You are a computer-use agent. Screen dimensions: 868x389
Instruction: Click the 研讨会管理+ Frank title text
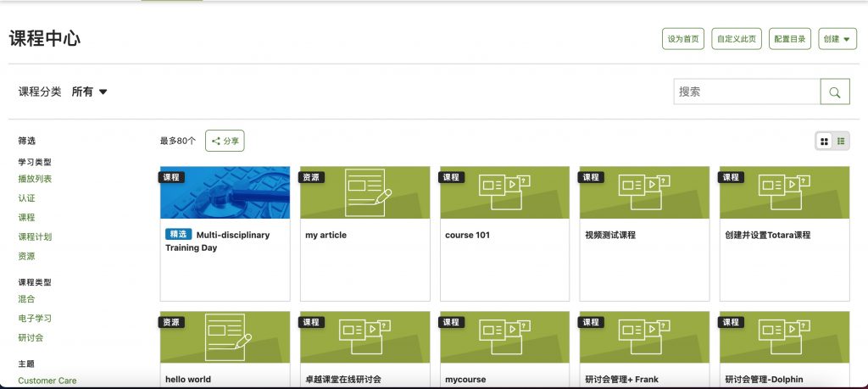[621, 380]
